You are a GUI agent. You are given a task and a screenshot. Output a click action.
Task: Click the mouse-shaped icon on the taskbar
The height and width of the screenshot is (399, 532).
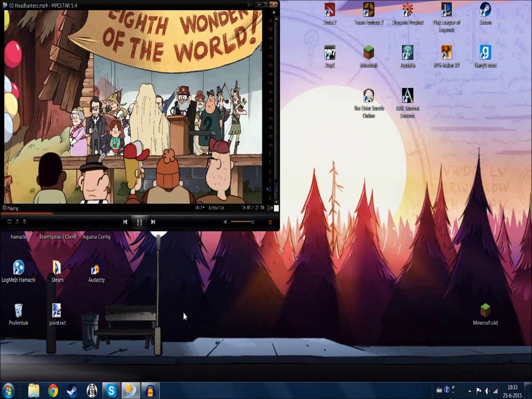click(x=92, y=391)
